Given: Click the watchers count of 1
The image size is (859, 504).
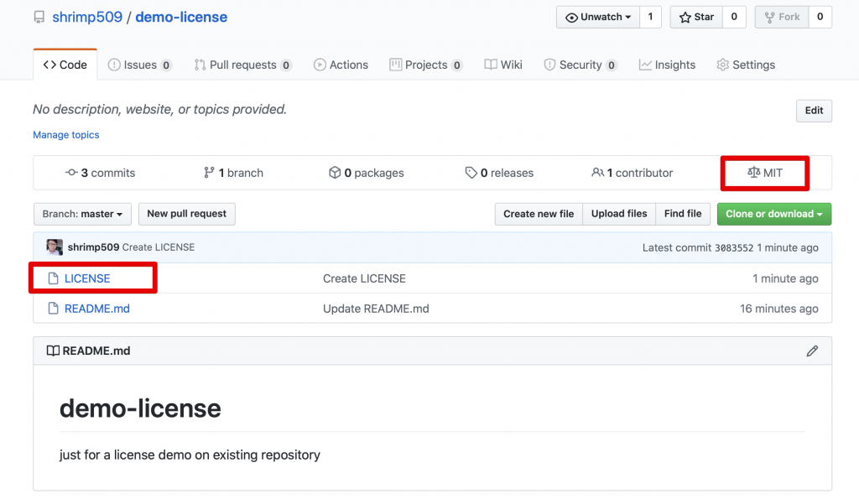Looking at the screenshot, I should (x=650, y=17).
